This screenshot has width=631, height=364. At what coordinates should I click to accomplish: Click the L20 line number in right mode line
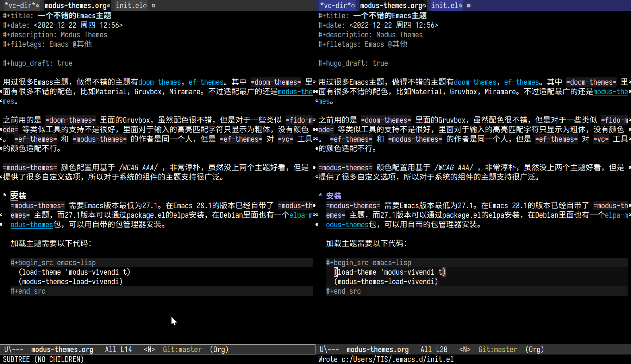tap(442, 350)
